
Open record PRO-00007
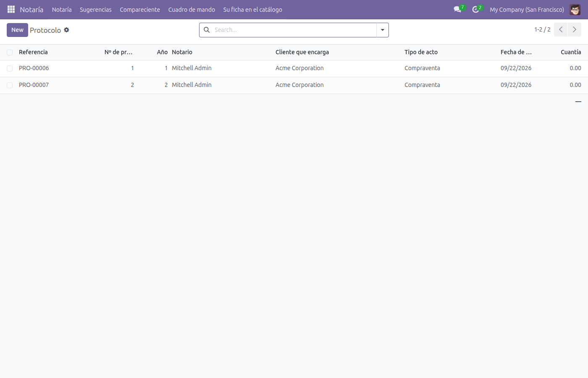(34, 85)
